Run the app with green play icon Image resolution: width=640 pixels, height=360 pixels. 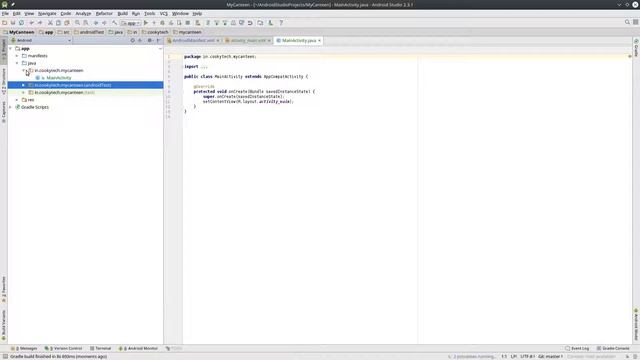[x=146, y=23]
